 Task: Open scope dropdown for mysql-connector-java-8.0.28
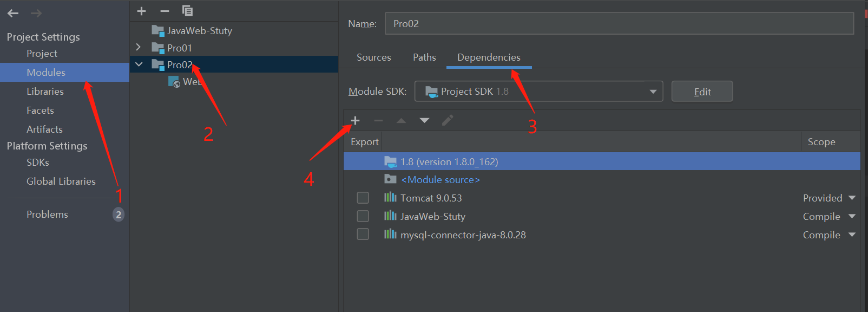pos(852,235)
